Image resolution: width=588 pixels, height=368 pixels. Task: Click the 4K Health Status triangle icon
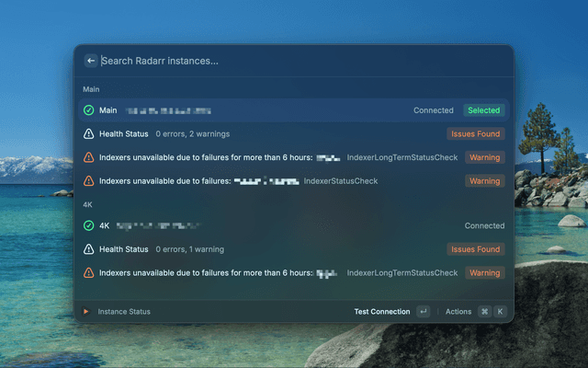[x=88, y=249]
